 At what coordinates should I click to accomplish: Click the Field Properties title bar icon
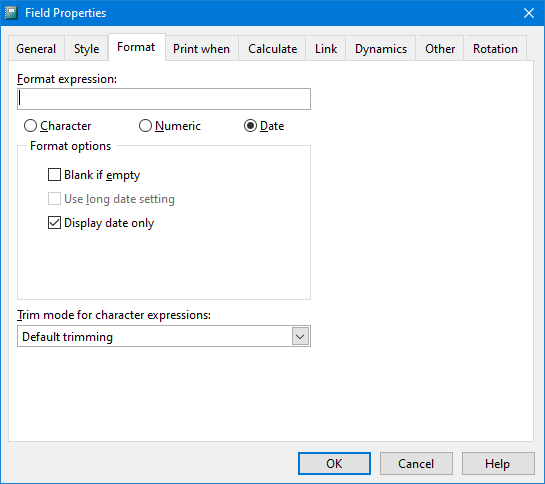[11, 13]
